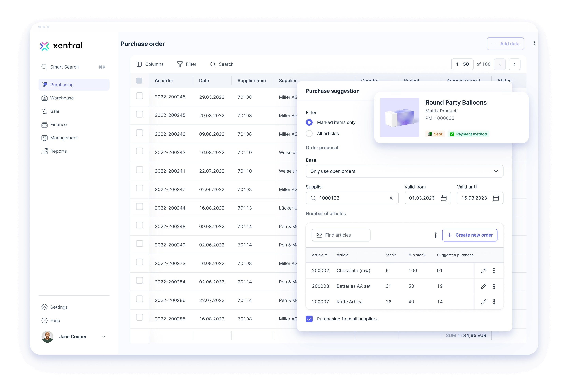Open the 1 - 50 page range selector
Viewport: 568px width, 392px height.
(x=462, y=64)
